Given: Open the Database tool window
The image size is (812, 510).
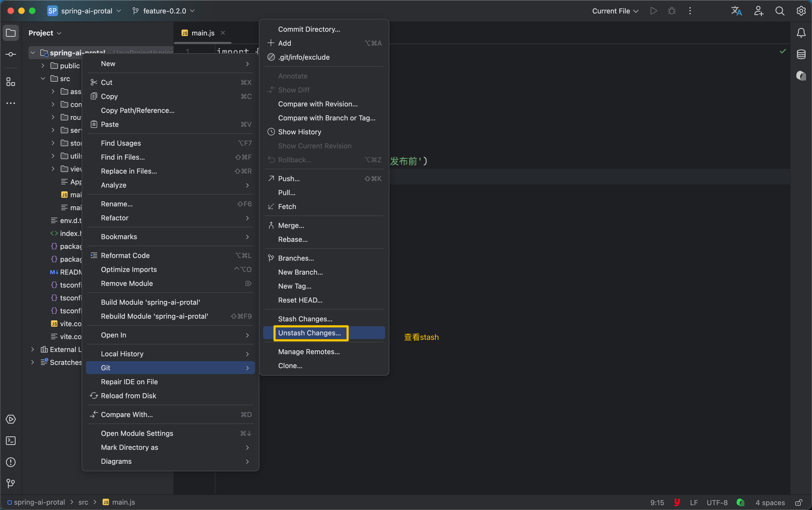Looking at the screenshot, I should click(x=801, y=54).
